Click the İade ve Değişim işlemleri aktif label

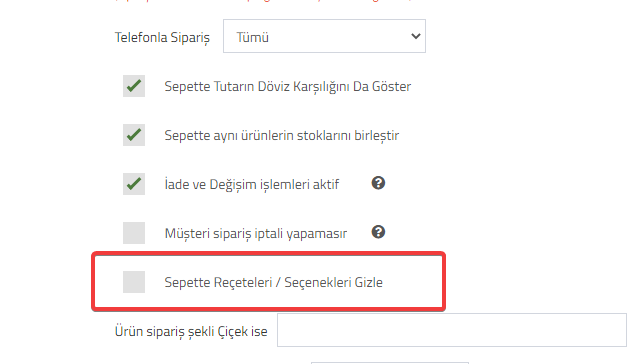(252, 184)
